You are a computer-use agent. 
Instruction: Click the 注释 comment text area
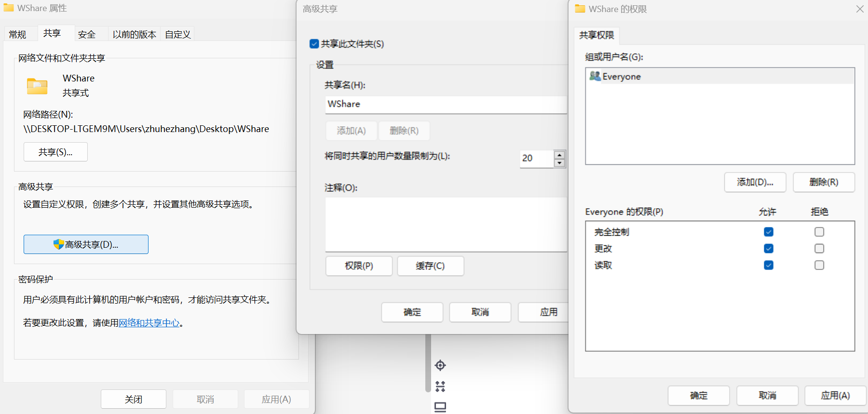pos(446,225)
